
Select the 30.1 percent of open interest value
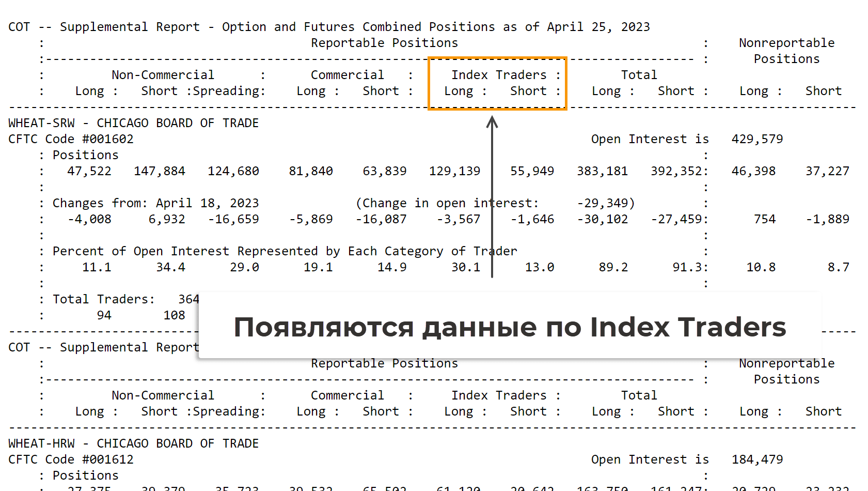point(465,267)
